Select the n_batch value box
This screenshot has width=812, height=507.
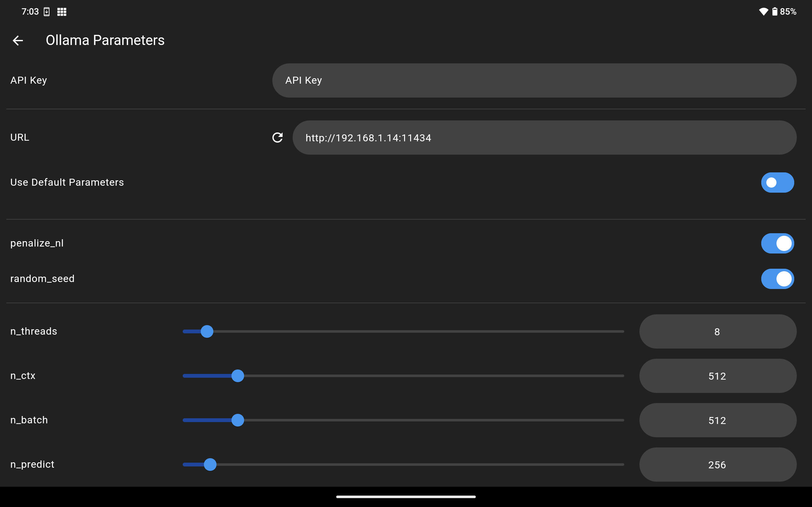point(717,420)
